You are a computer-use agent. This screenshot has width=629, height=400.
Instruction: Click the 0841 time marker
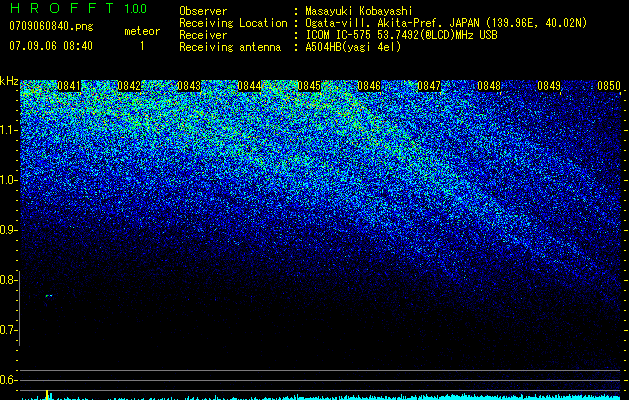[x=69, y=86]
